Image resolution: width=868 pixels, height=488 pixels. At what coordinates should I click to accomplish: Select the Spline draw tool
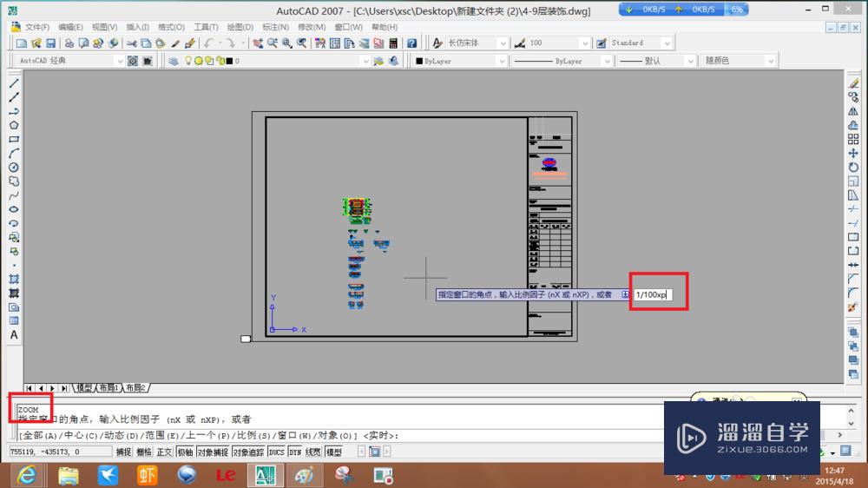click(x=14, y=195)
